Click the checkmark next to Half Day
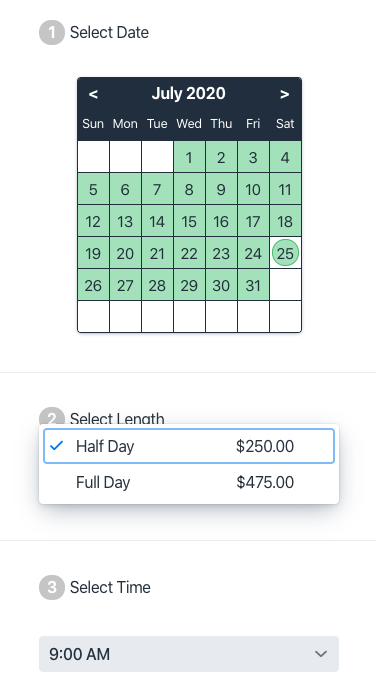 [x=57, y=446]
